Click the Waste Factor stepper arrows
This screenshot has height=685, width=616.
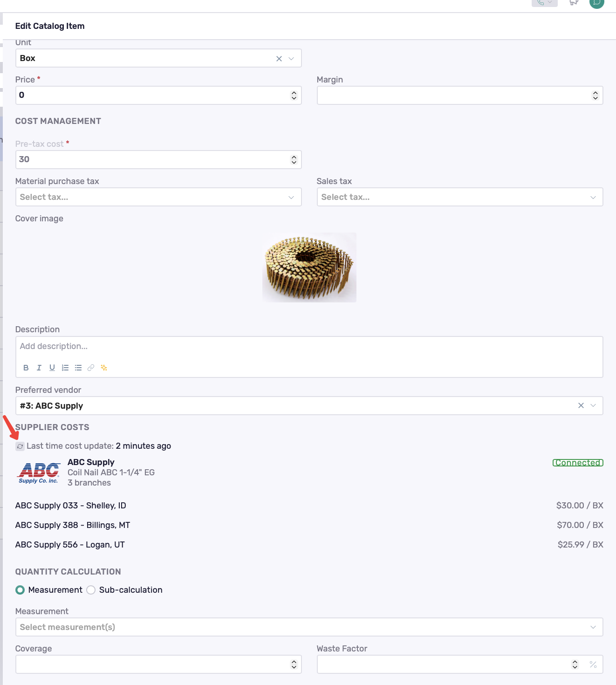tap(575, 664)
